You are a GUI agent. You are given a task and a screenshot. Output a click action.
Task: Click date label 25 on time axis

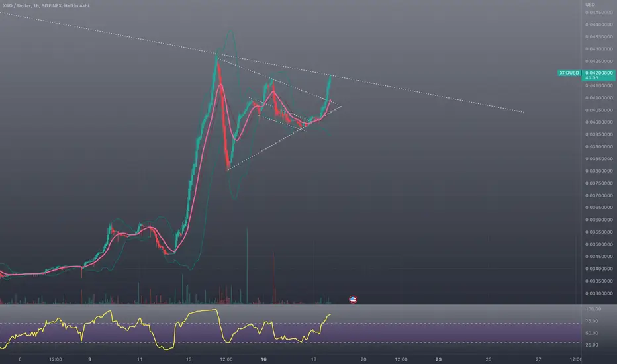click(x=489, y=359)
